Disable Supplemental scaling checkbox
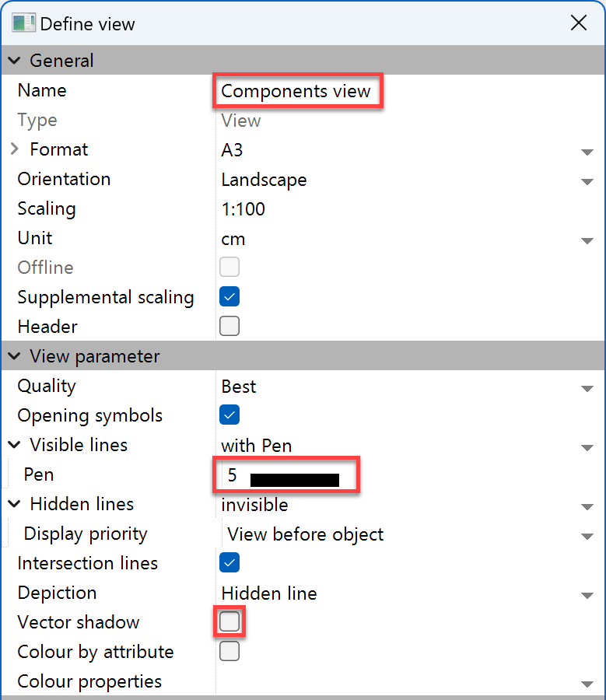Image resolution: width=606 pixels, height=700 pixels. (229, 297)
